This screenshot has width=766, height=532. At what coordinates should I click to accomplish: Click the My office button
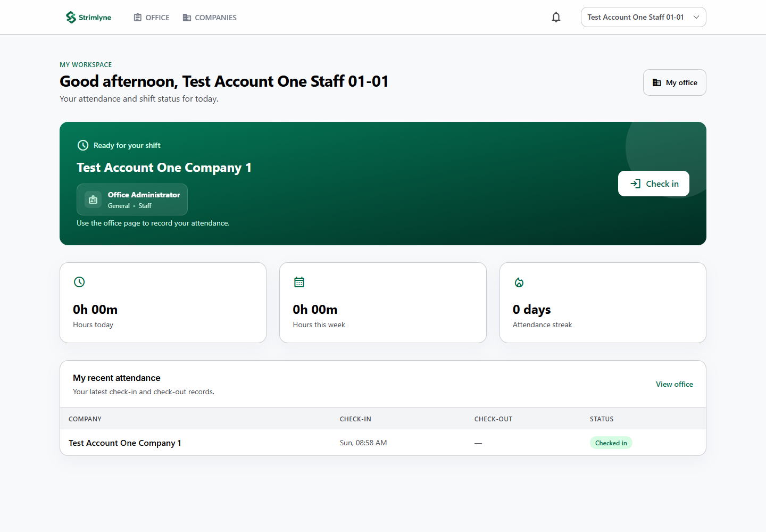[675, 82]
